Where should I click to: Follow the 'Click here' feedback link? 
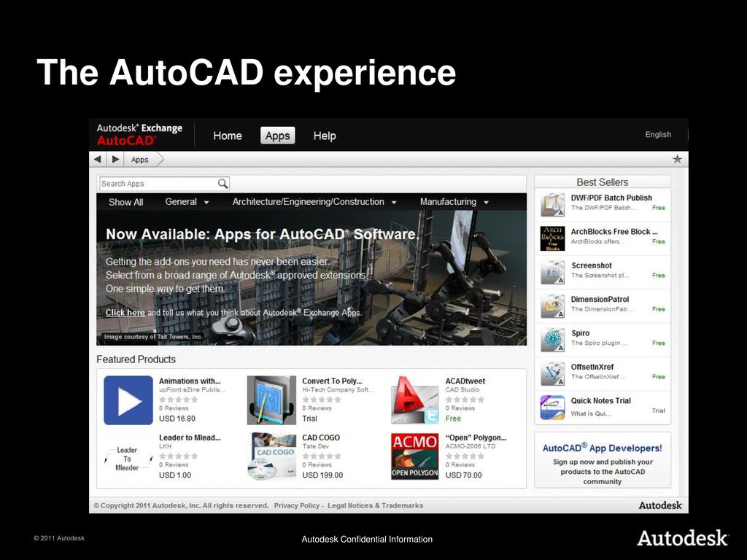[x=125, y=312]
